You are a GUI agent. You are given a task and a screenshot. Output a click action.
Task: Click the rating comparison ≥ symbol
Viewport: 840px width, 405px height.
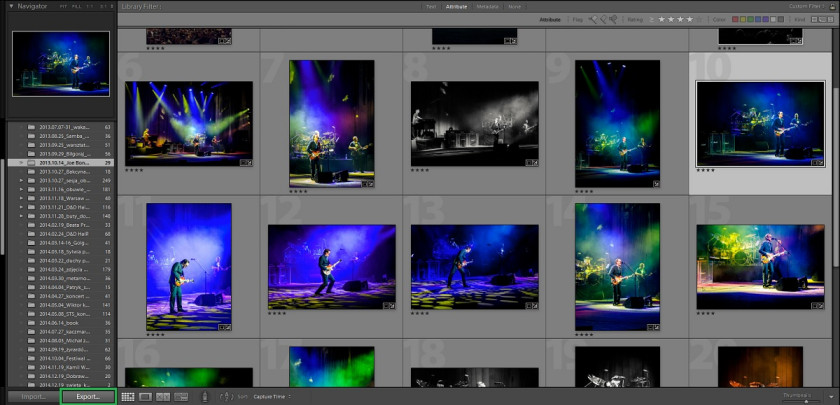[651, 19]
